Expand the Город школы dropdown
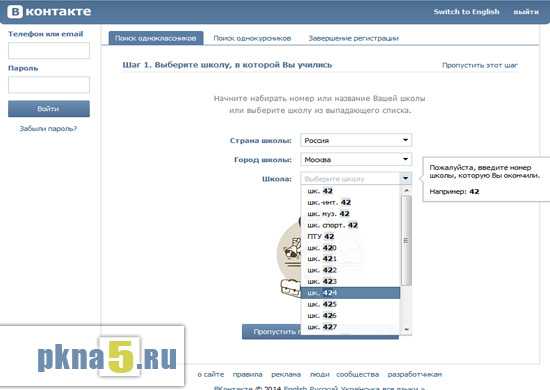Image resolution: width=550 pixels, height=390 pixels. pos(405,159)
